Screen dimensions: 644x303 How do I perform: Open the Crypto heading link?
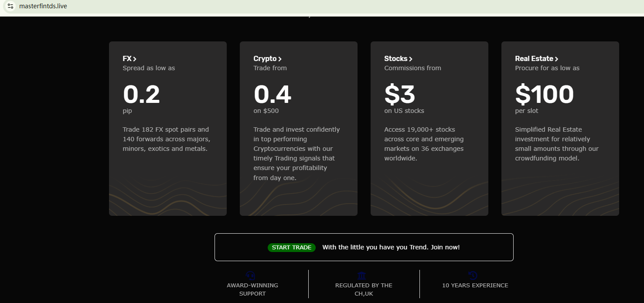click(265, 58)
